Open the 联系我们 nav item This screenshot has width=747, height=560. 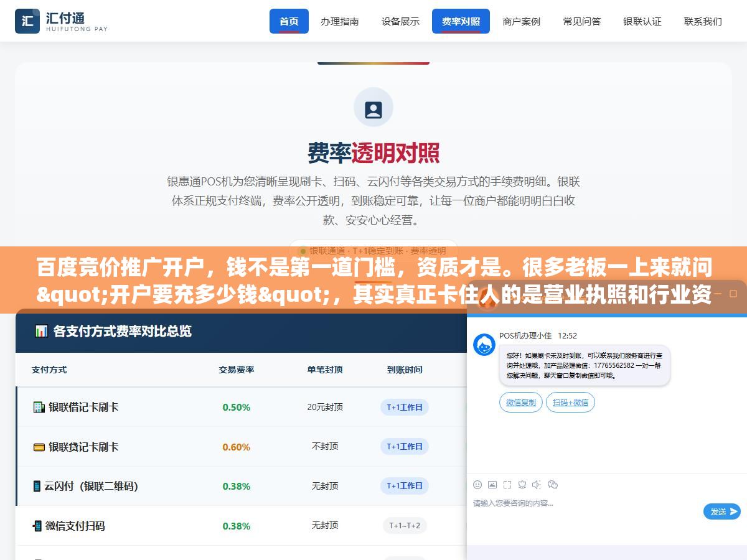(703, 21)
